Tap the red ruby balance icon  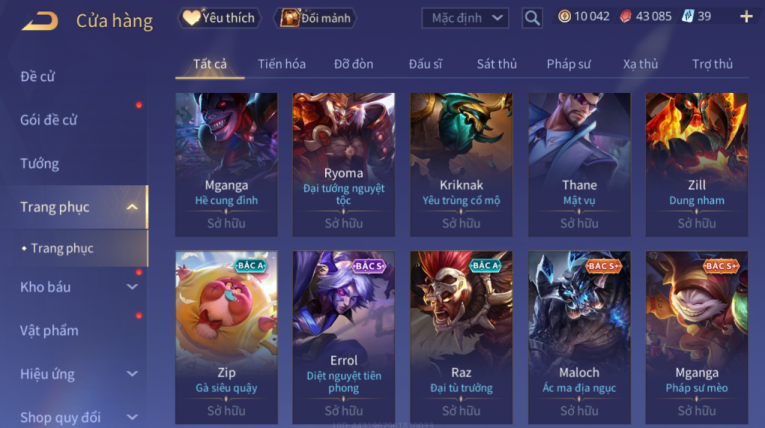[625, 17]
